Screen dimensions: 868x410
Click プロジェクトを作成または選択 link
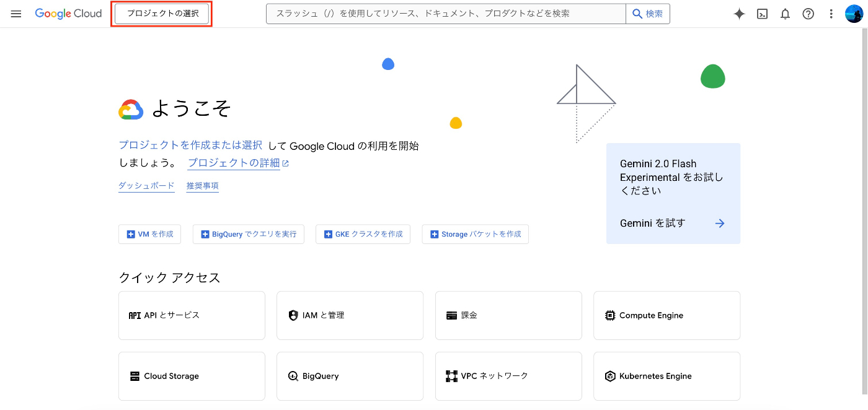coord(190,146)
